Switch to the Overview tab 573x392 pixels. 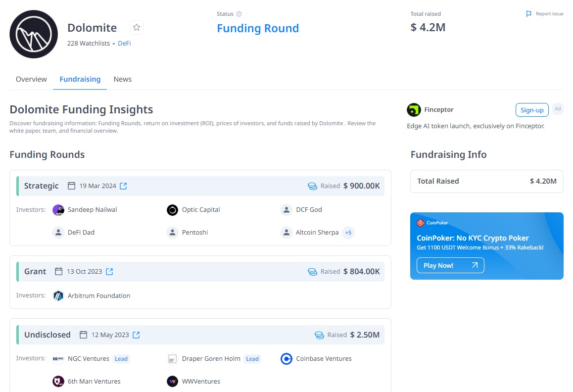(x=32, y=79)
